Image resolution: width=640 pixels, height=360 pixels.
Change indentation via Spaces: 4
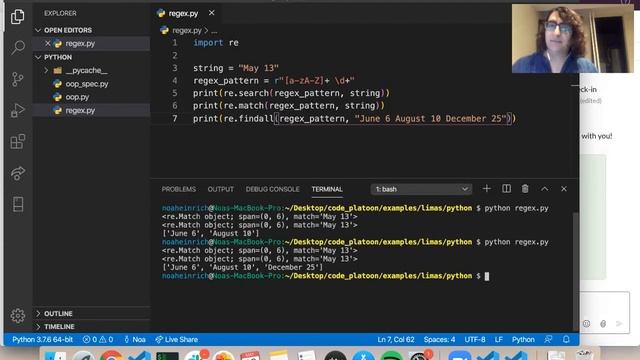click(439, 340)
